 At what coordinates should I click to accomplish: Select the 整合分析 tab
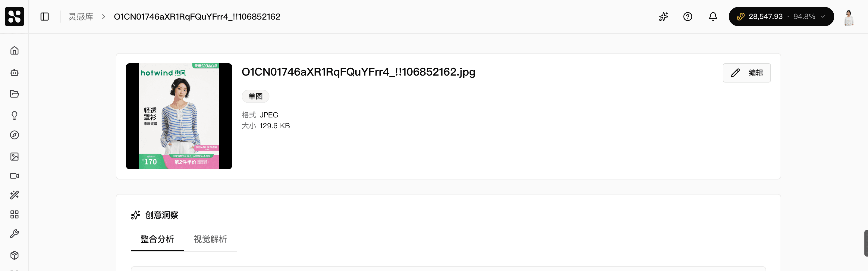157,239
